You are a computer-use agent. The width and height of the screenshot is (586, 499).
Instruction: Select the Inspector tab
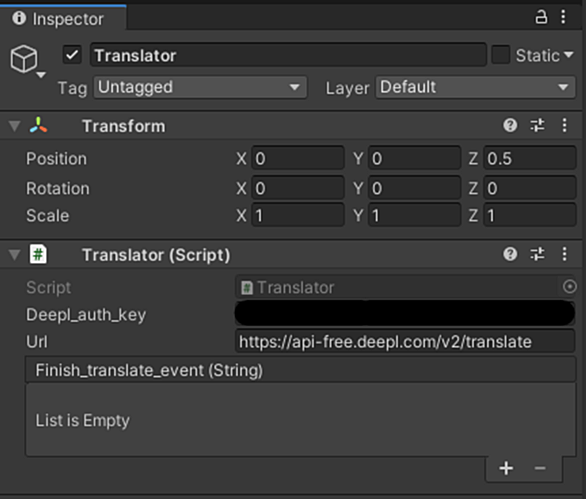click(63, 18)
